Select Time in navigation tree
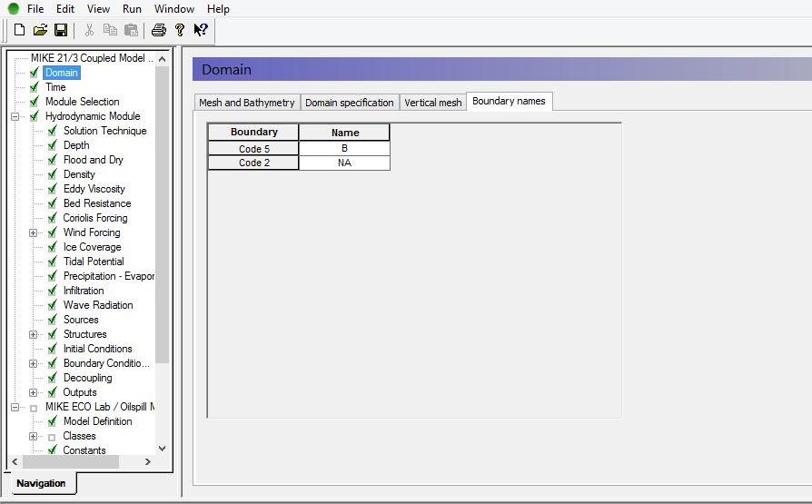The image size is (812, 504). click(x=55, y=87)
